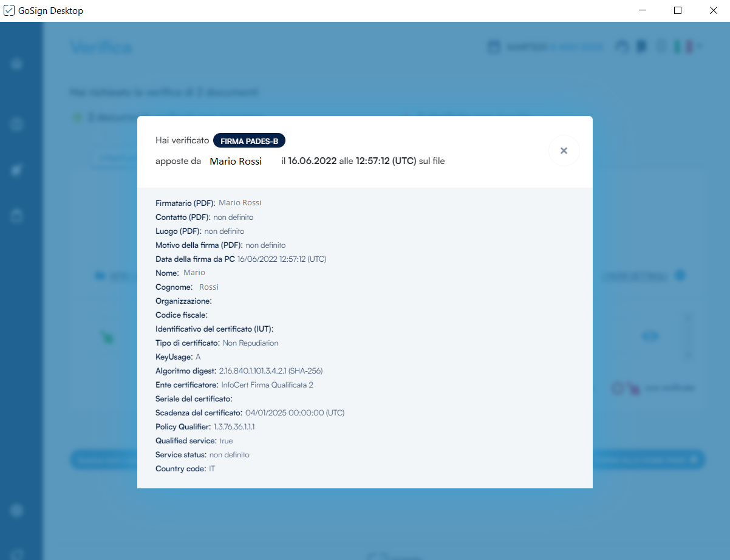This screenshot has width=730, height=560.
Task: Click the vertical scrollbar behind the dialog
Action: point(687,335)
